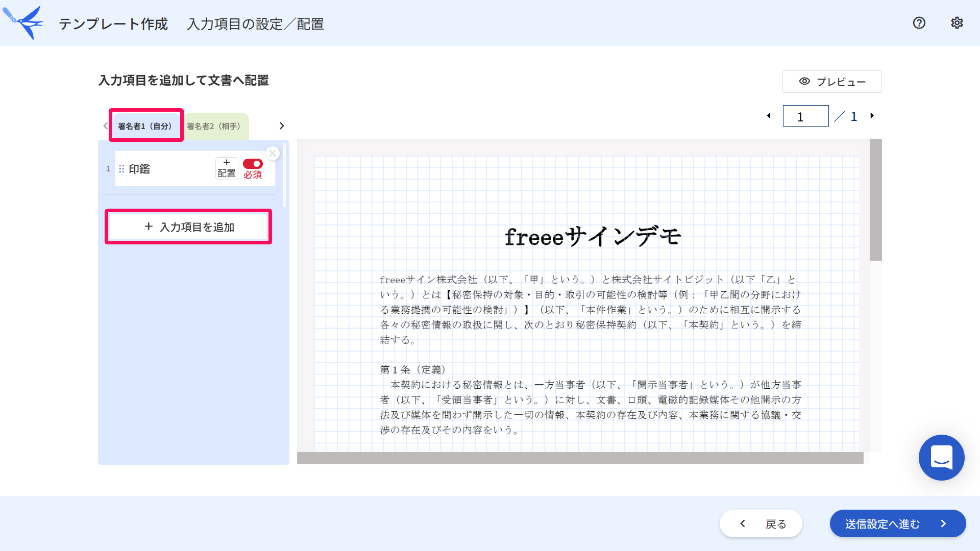Click the 配置 plus button for 印鑑
Screen dimensions: 980x551
[227, 168]
